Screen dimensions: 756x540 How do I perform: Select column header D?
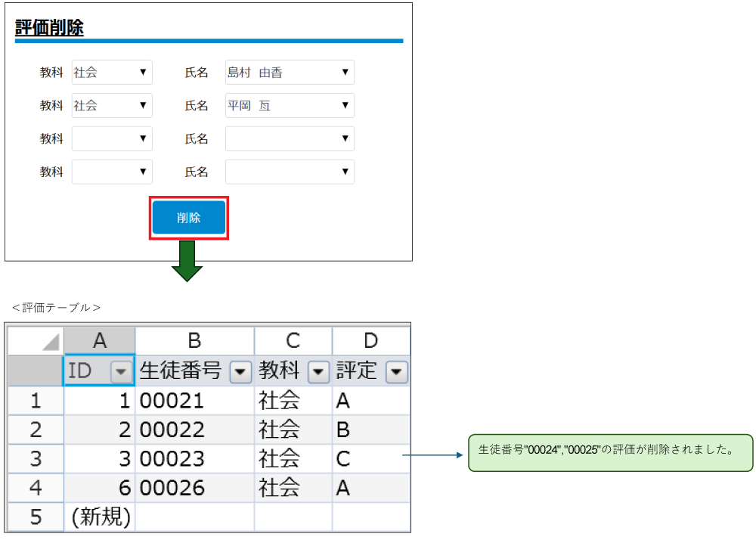[370, 341]
